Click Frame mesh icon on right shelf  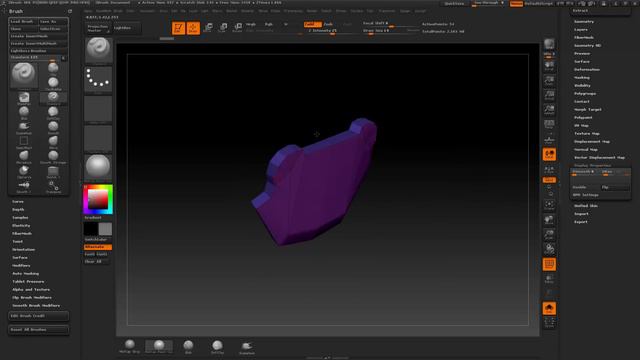point(549,205)
